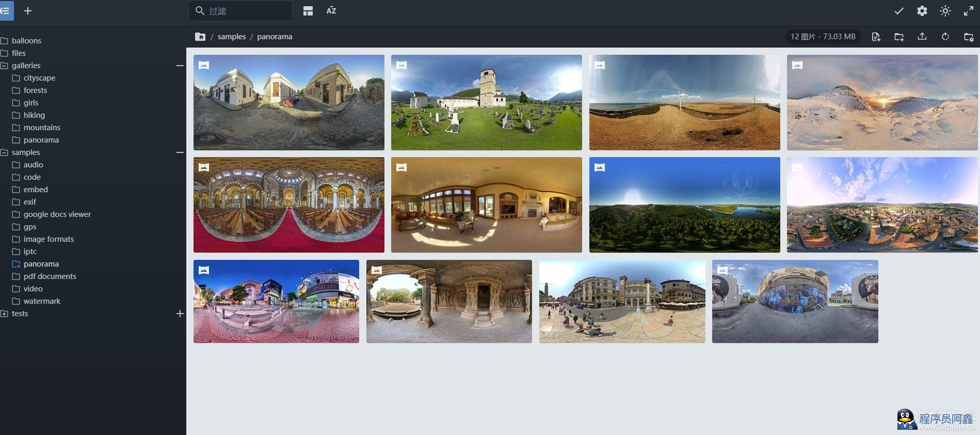Click the new folder icon
980x435 pixels.
coord(899,37)
